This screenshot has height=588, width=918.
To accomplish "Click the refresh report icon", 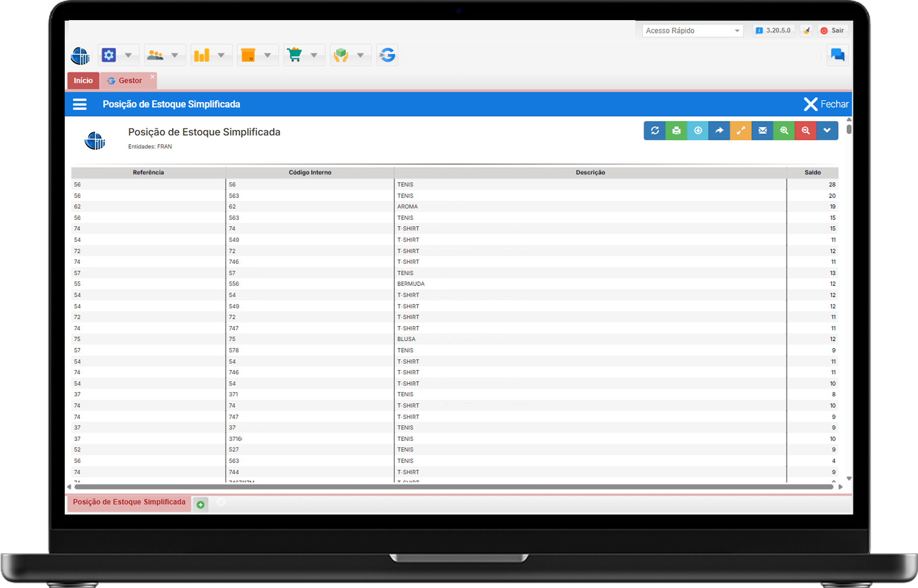I will pyautogui.click(x=655, y=130).
